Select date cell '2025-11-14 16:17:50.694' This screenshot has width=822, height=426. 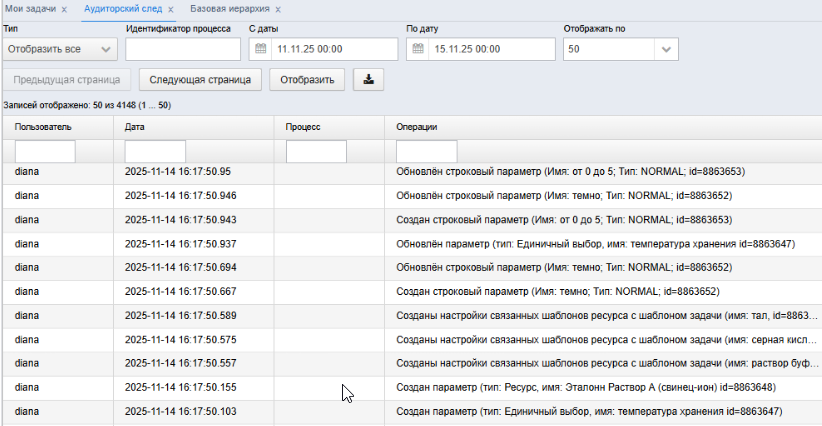click(x=180, y=267)
